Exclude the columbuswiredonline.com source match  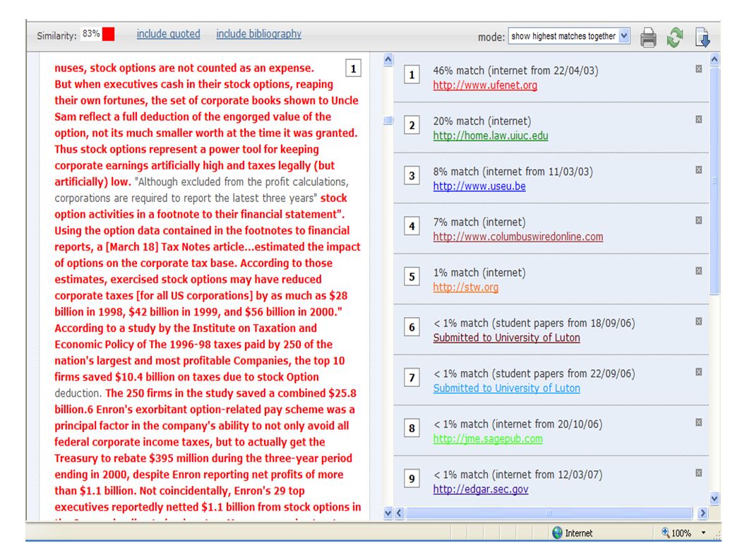[698, 220]
